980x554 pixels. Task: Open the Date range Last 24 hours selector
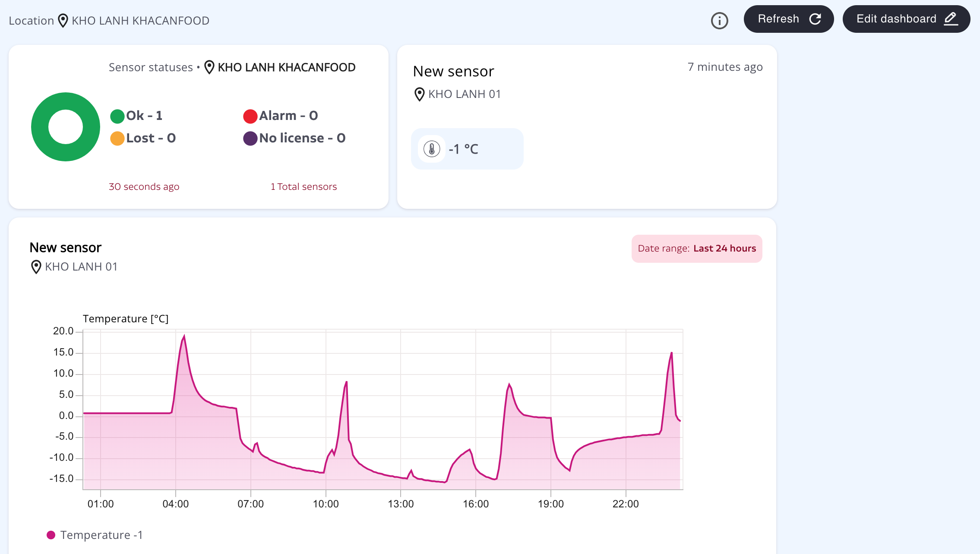(x=697, y=249)
